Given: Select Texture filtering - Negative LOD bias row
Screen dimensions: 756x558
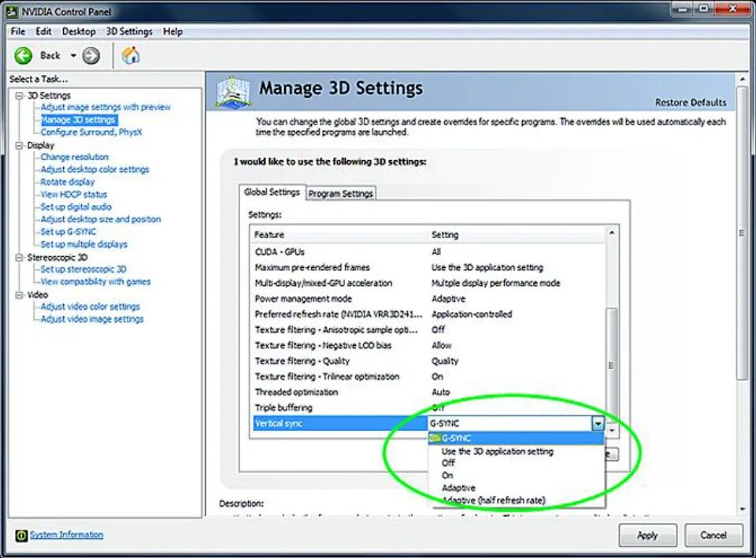Looking at the screenshot, I should pyautogui.click(x=429, y=346).
